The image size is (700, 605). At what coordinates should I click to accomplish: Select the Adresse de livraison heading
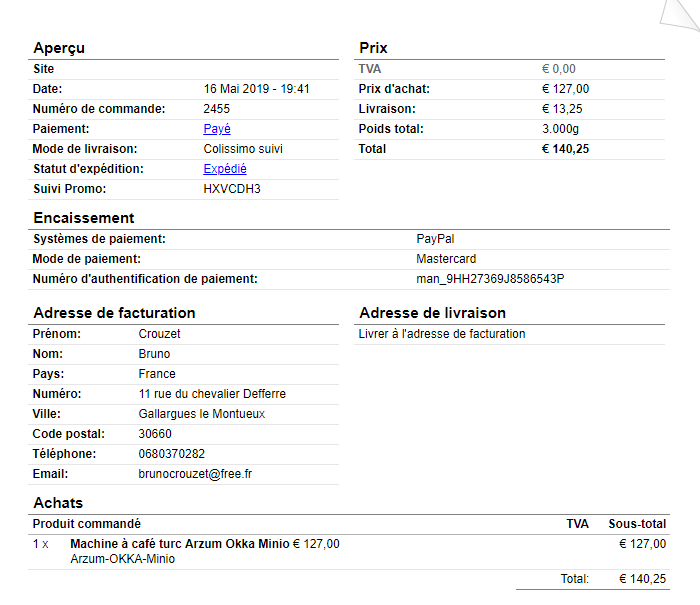point(433,313)
